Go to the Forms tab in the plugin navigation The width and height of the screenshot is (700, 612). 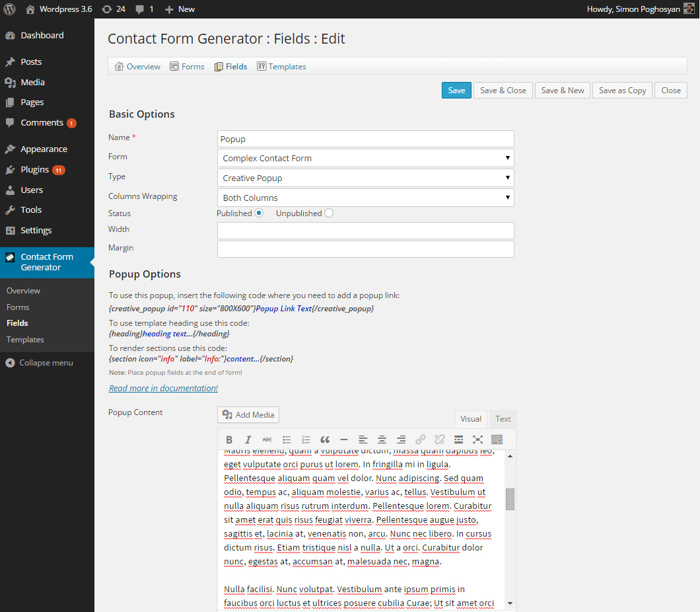[x=187, y=67]
